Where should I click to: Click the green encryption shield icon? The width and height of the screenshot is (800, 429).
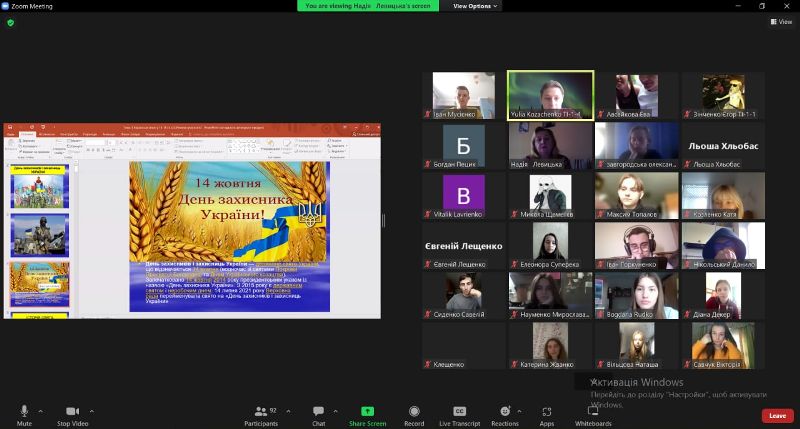coord(11,21)
